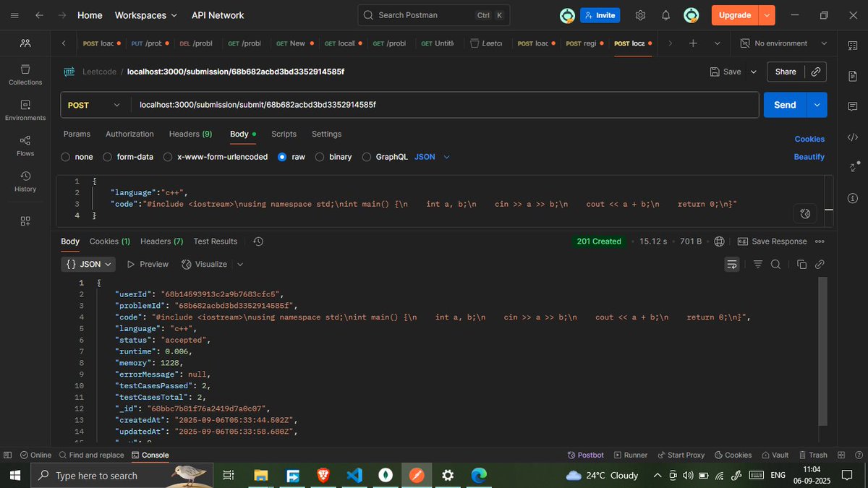Open the Collections sidebar panel
Image resolution: width=868 pixels, height=488 pixels.
pyautogui.click(x=25, y=74)
